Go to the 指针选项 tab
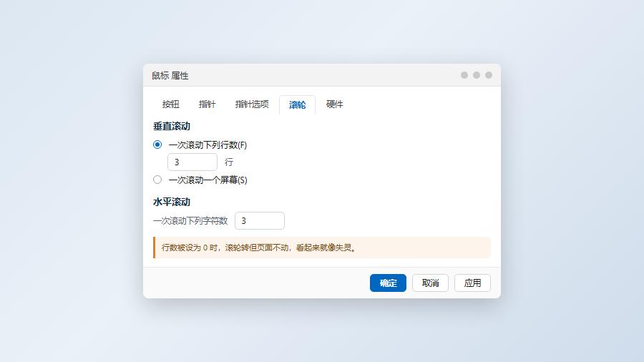Viewport: 644px width, 362px height. [252, 104]
